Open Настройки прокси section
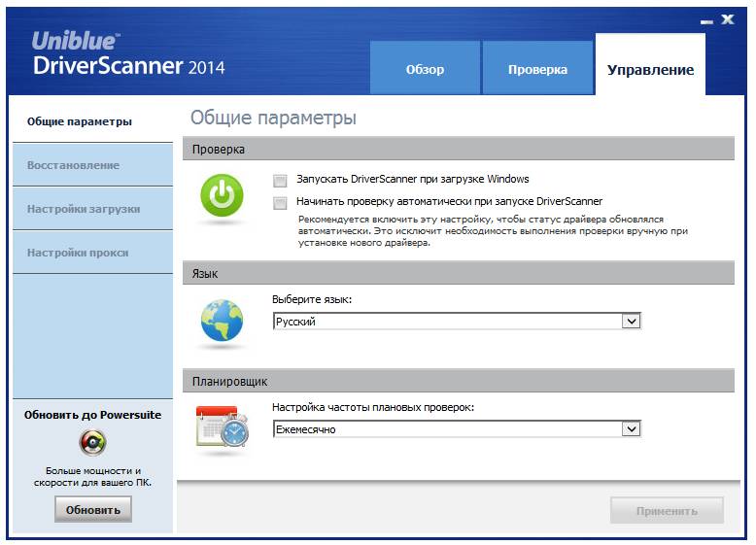The height and width of the screenshot is (545, 756). 92,253
